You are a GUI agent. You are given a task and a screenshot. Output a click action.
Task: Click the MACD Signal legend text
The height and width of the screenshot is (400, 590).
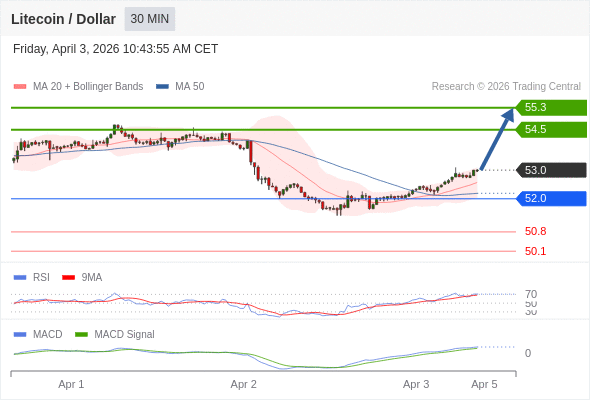[x=124, y=335]
